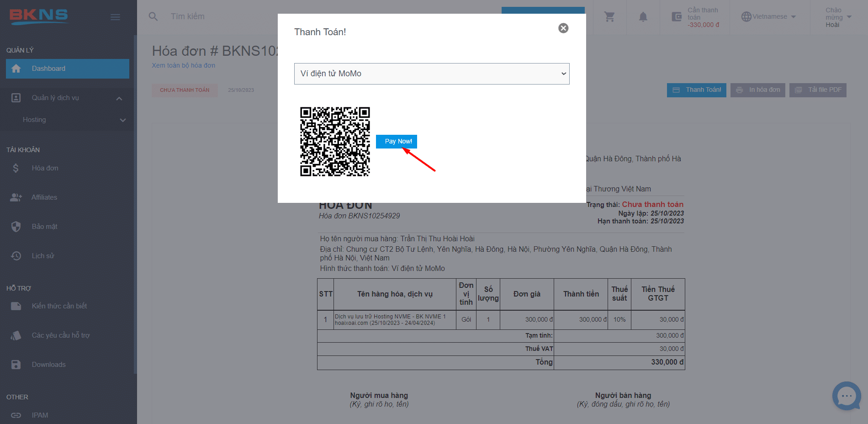The image size is (868, 424).
Task: Click the Hóa đơn BKNS10254929 italic text
Action: (x=360, y=216)
